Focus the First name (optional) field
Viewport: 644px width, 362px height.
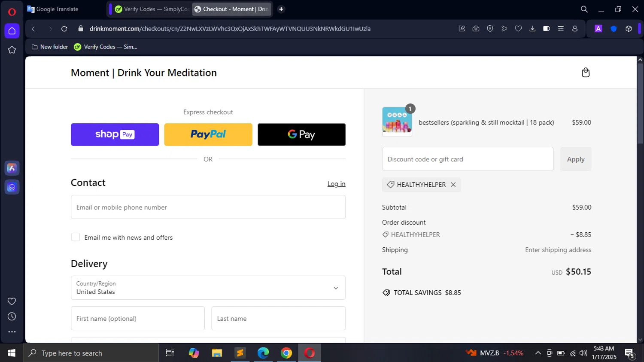pyautogui.click(x=138, y=318)
